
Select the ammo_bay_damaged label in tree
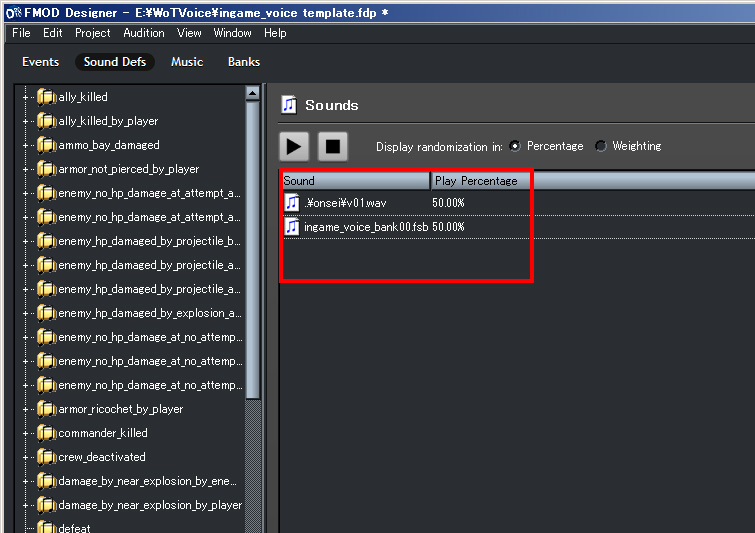pyautogui.click(x=109, y=145)
